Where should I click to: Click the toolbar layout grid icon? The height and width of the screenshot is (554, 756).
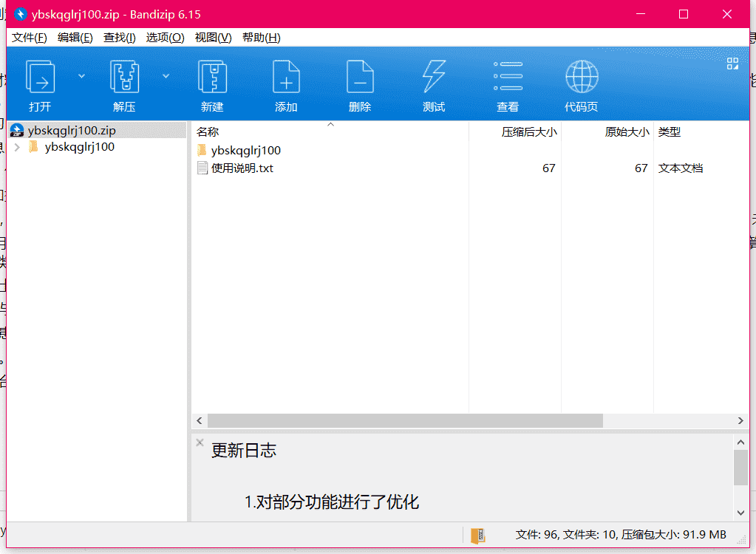(x=732, y=64)
